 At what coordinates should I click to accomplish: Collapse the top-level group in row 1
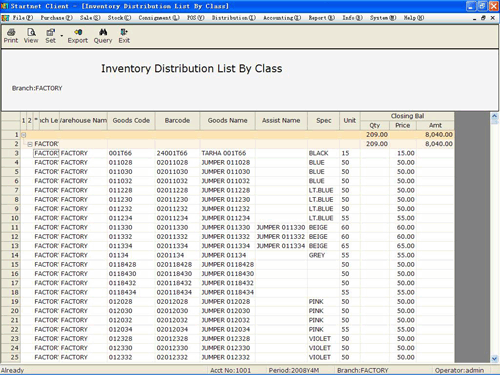pyautogui.click(x=24, y=135)
